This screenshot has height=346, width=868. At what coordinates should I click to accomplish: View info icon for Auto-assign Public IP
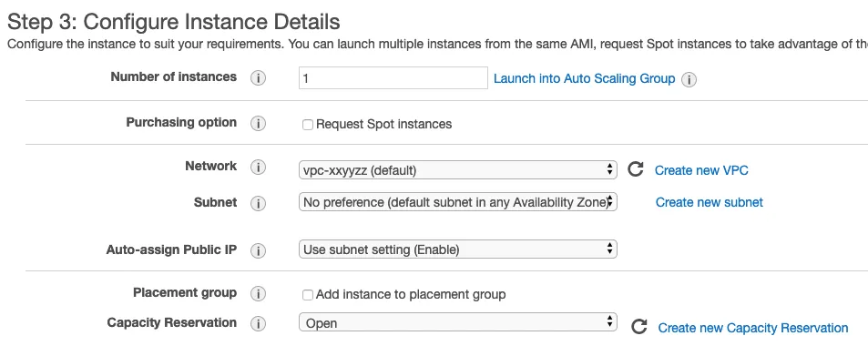[x=258, y=250]
